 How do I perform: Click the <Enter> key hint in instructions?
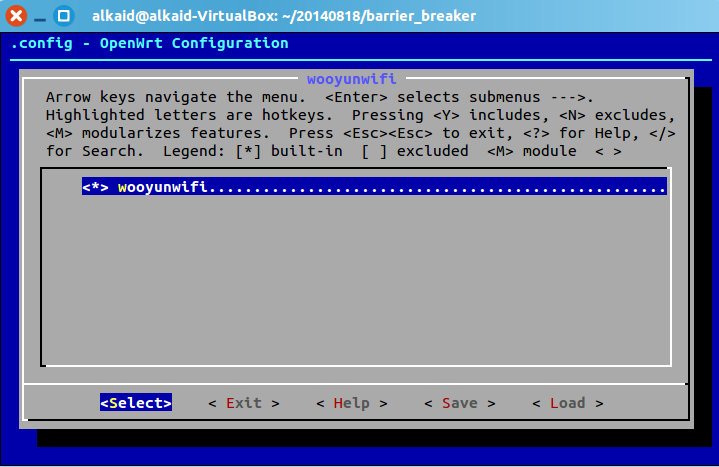(356, 97)
